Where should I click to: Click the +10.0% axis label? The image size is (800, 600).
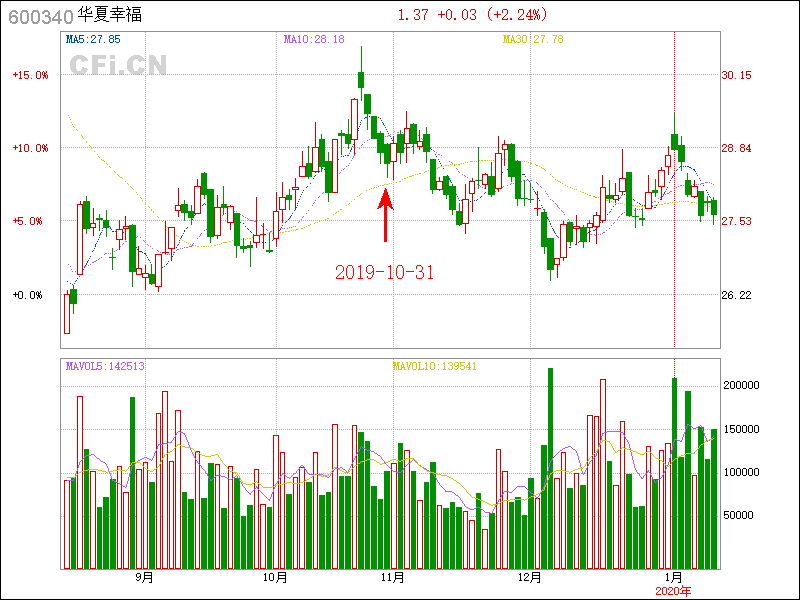click(x=30, y=148)
